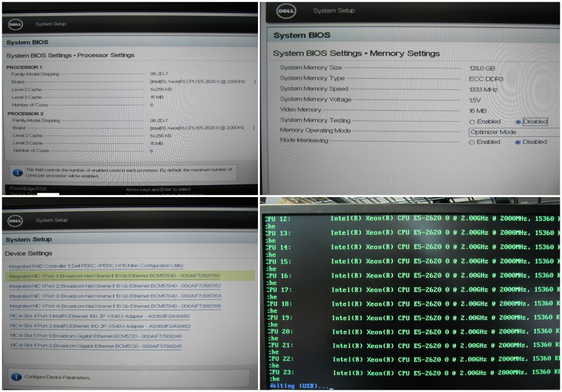Click the CPU 12 line in the console

(x=412, y=219)
